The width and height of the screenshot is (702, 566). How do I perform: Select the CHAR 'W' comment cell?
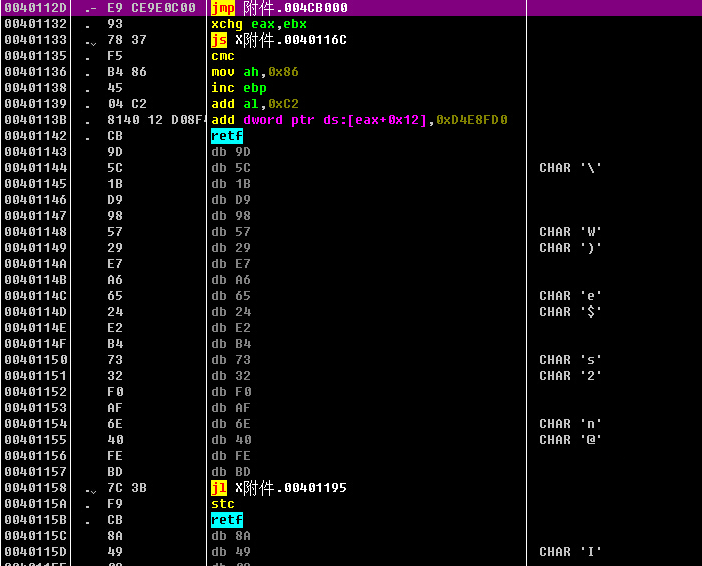570,232
